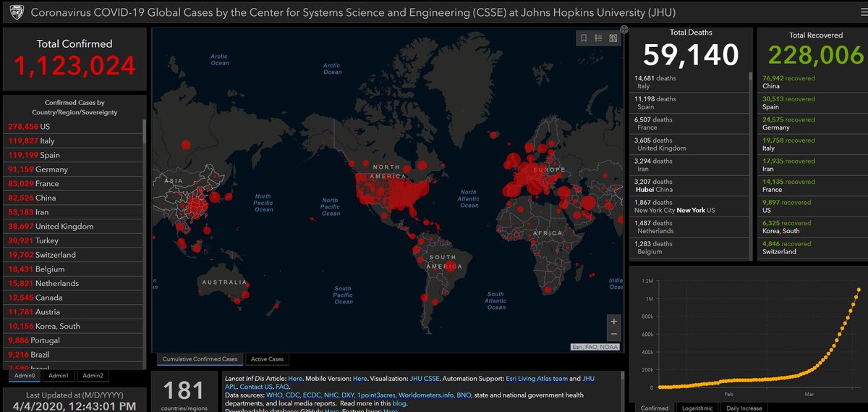Select the Admin0 tab
The image size is (868, 412).
pyautogui.click(x=23, y=376)
